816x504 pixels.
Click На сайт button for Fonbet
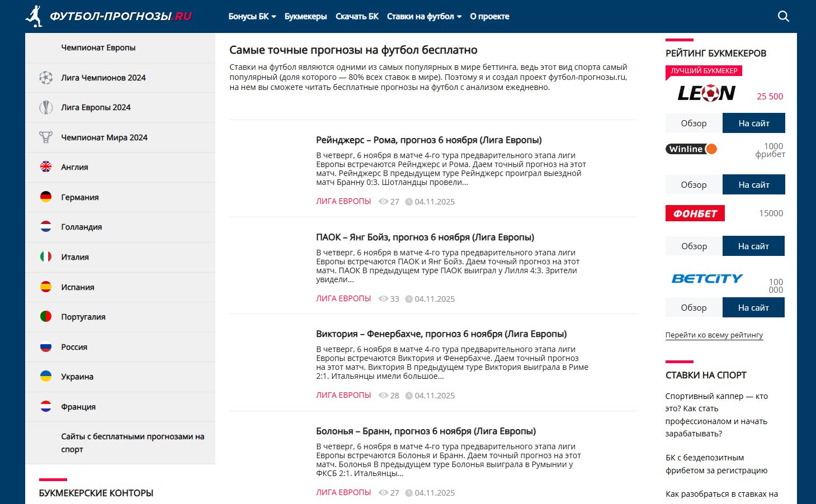point(753,246)
